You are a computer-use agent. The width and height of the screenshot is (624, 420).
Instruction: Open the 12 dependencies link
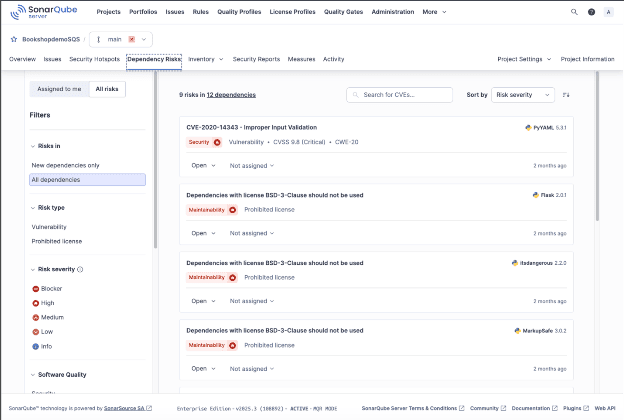231,95
